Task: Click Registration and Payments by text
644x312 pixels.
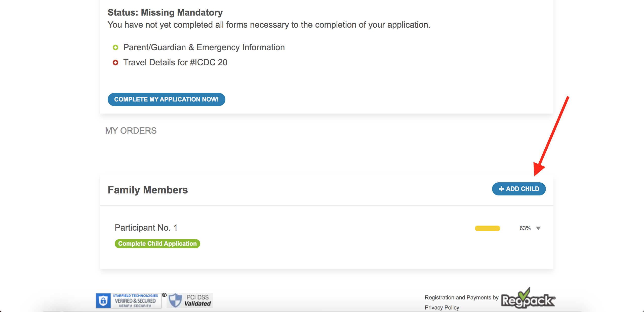Action: click(462, 297)
